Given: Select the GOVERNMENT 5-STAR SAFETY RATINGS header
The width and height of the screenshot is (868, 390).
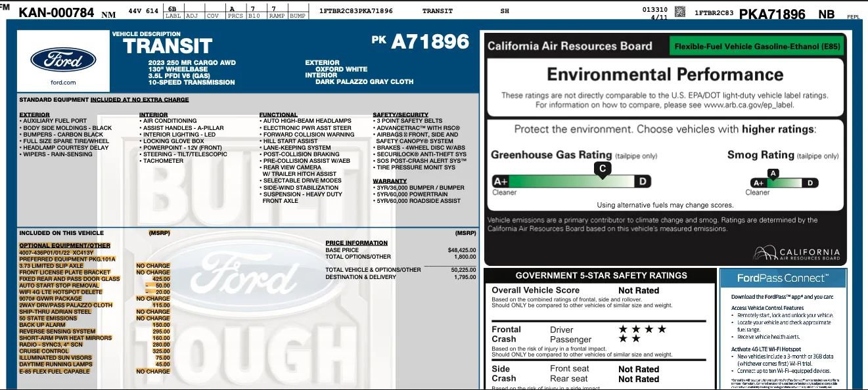Looking at the screenshot, I should coord(601,276).
